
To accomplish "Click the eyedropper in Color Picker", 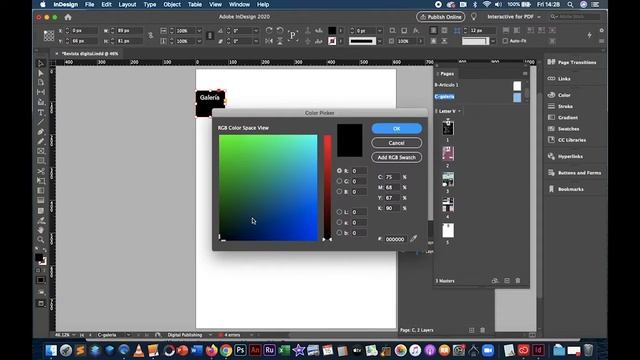I will [x=413, y=238].
